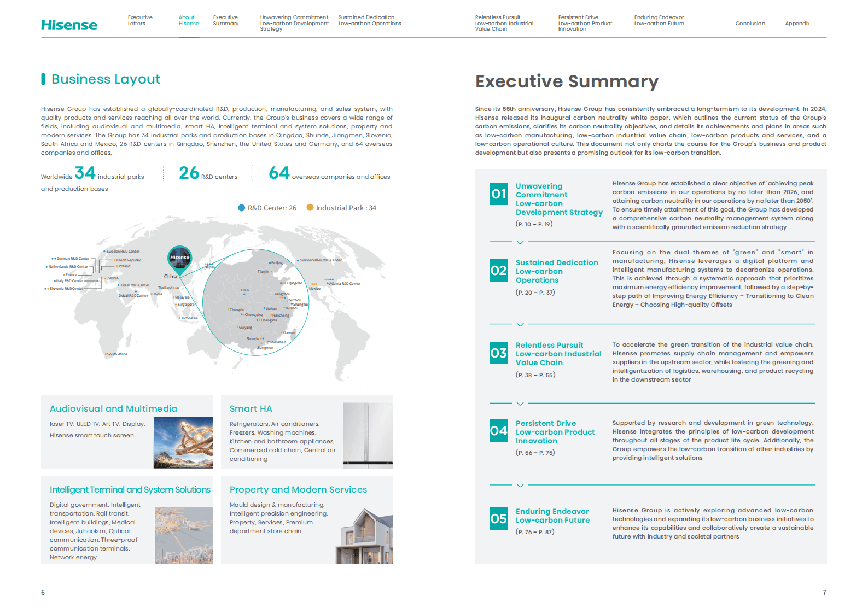Click the large Executive Summary page heading
This screenshot has height=614, width=868.
point(567,81)
